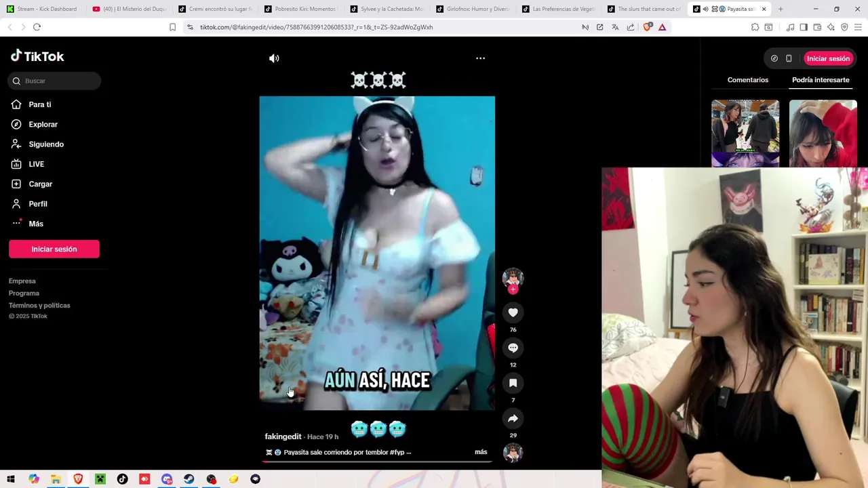868x488 pixels.
Task: Open the translate page icon
Action: pos(615,27)
